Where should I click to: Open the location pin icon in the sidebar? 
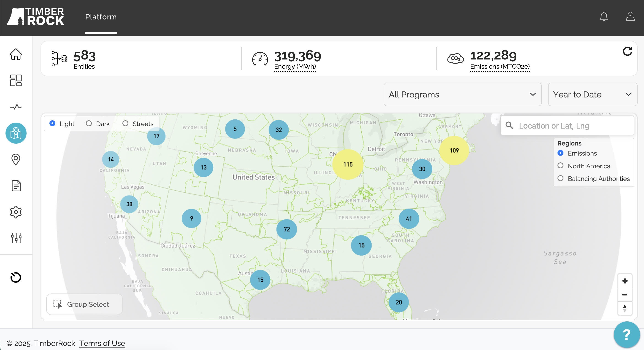tap(16, 159)
